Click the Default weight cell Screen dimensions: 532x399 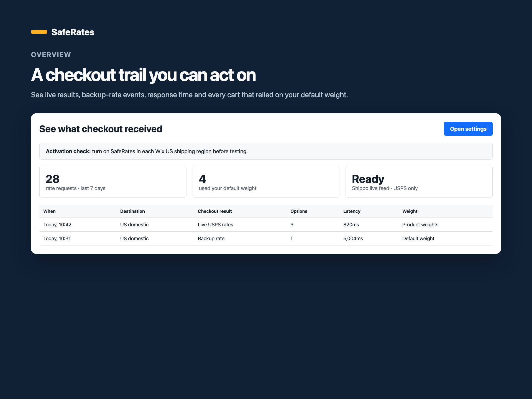pos(418,239)
